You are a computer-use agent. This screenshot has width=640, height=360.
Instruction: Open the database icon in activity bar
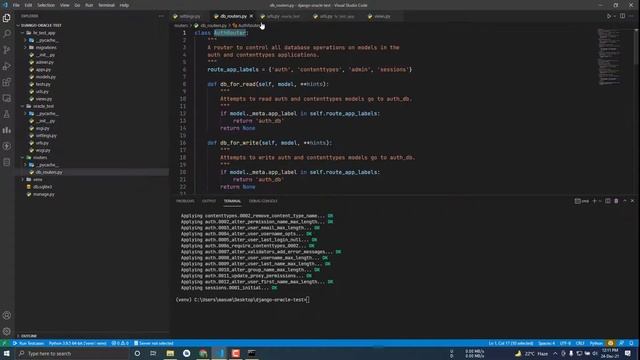point(7,162)
